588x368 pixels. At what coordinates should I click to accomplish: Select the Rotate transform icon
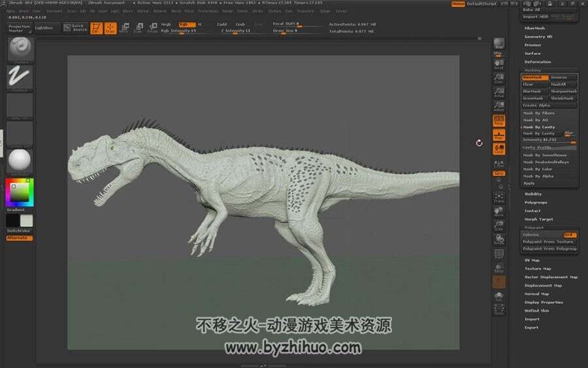click(x=153, y=28)
